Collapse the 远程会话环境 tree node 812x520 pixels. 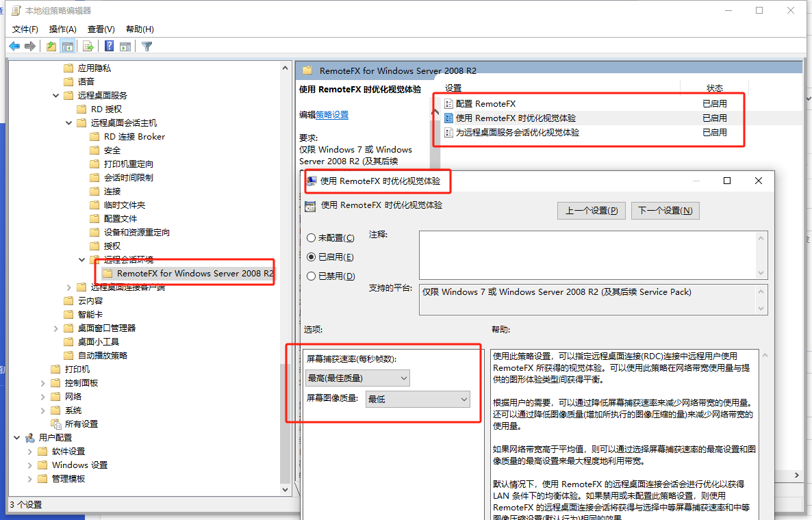(81, 260)
